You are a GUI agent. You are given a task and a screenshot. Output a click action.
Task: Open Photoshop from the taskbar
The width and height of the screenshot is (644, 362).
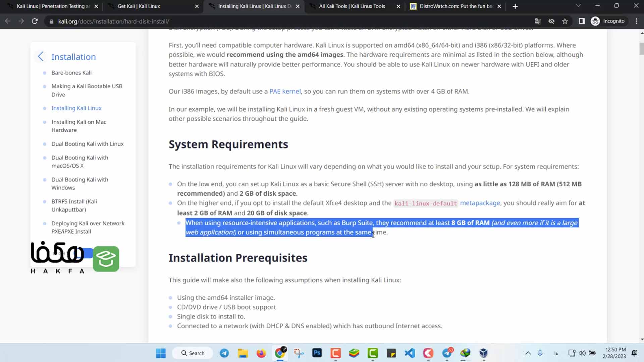point(317,353)
